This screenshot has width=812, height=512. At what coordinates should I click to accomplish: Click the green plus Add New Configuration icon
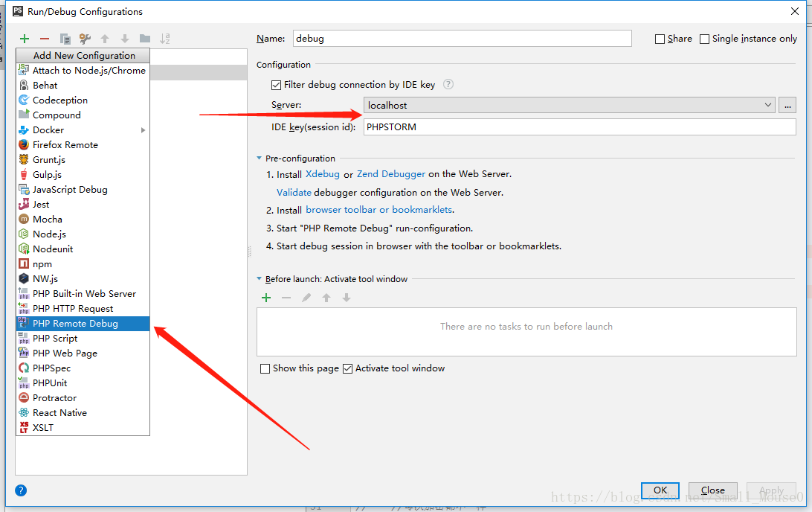(25, 39)
